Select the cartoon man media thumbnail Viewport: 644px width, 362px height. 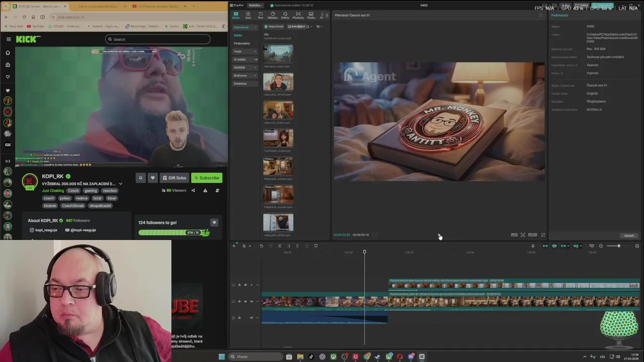point(278,81)
